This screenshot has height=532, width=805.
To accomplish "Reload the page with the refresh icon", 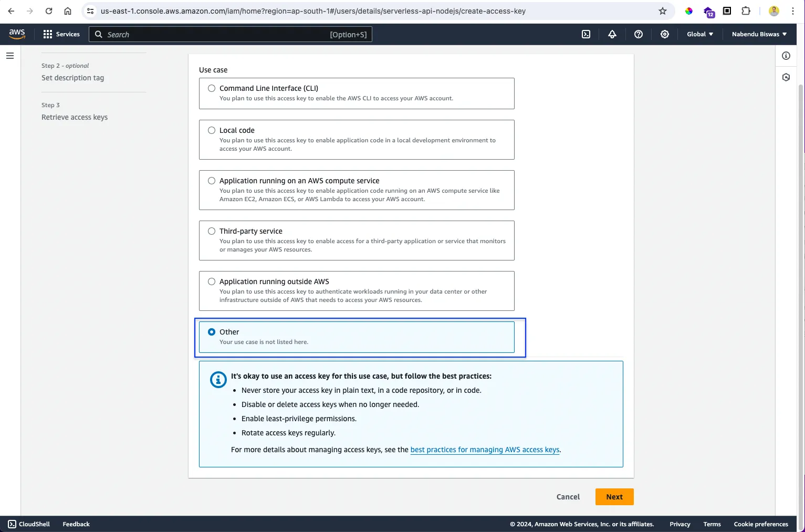I will tap(49, 11).
